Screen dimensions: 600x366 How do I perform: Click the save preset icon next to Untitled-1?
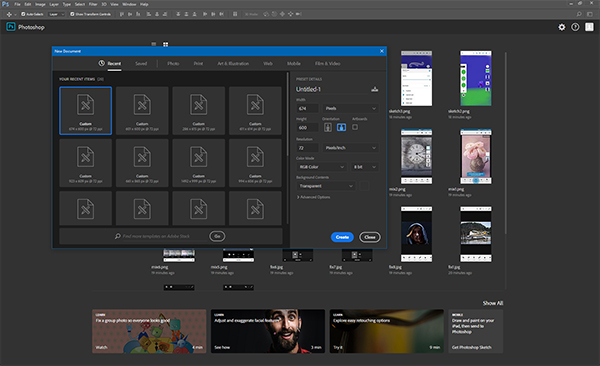375,89
